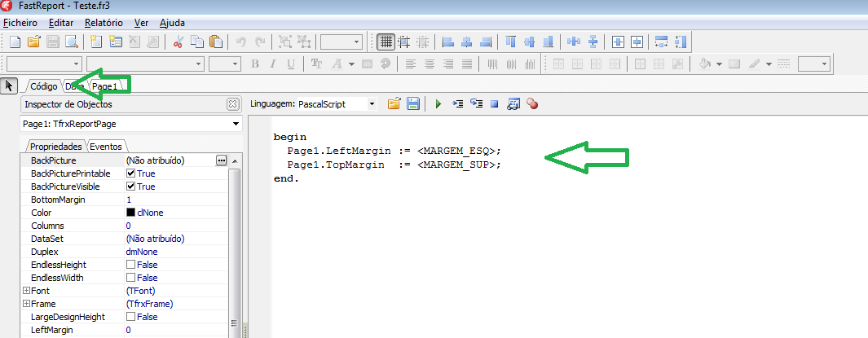Viewport: 868px width, 338px height.
Task: Close the Inspector de Objectos panel
Action: [232, 104]
